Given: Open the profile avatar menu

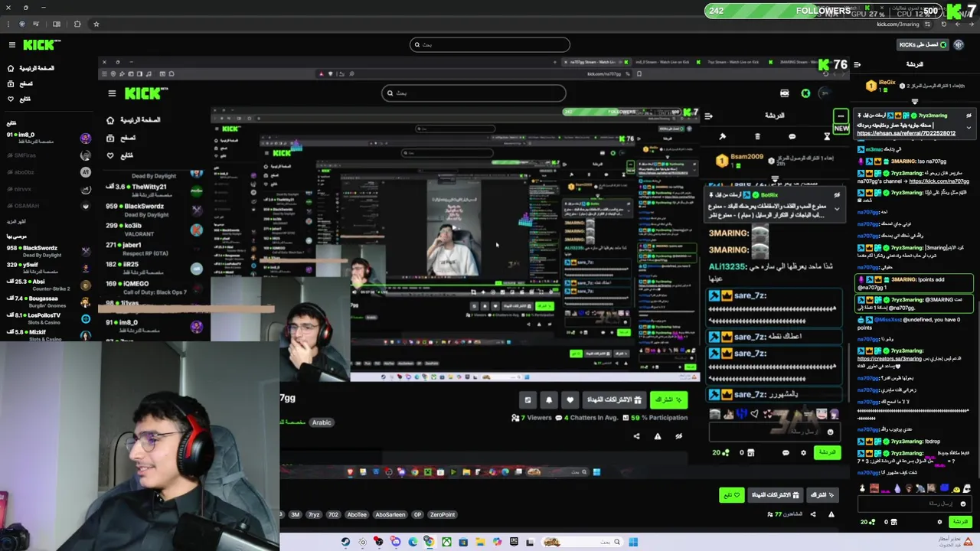Looking at the screenshot, I should point(959,45).
